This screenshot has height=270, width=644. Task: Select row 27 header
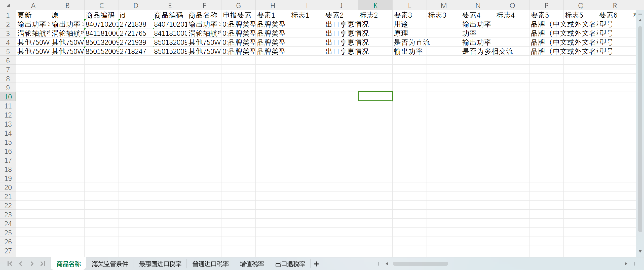pos(8,251)
